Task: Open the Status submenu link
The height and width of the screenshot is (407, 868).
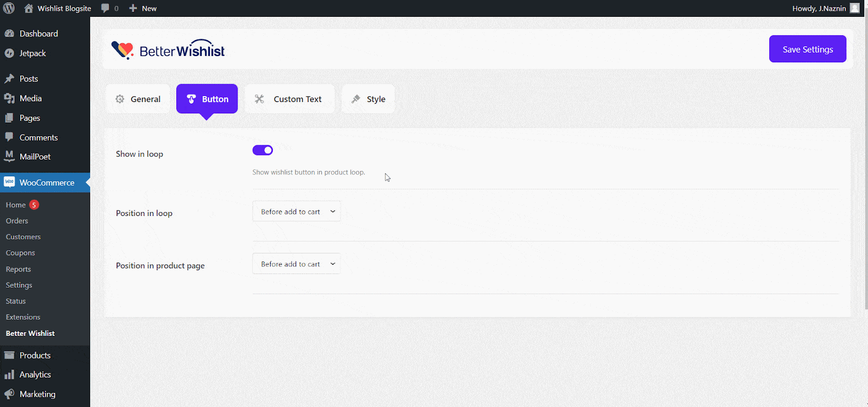Action: coord(16,301)
